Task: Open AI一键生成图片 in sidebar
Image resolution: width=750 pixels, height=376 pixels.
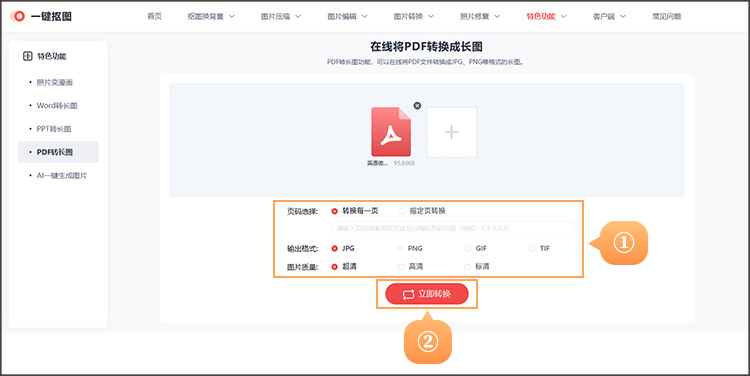Action: pyautogui.click(x=62, y=176)
